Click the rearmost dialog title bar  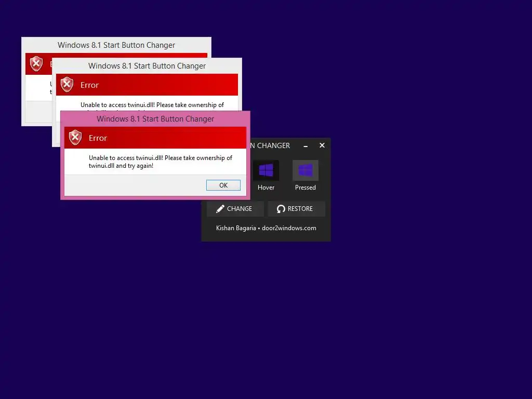[x=116, y=45]
